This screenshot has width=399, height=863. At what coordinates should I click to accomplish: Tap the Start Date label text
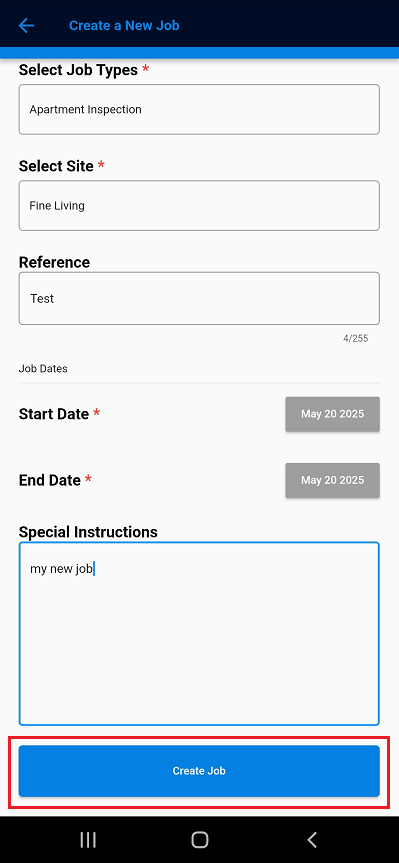point(54,414)
